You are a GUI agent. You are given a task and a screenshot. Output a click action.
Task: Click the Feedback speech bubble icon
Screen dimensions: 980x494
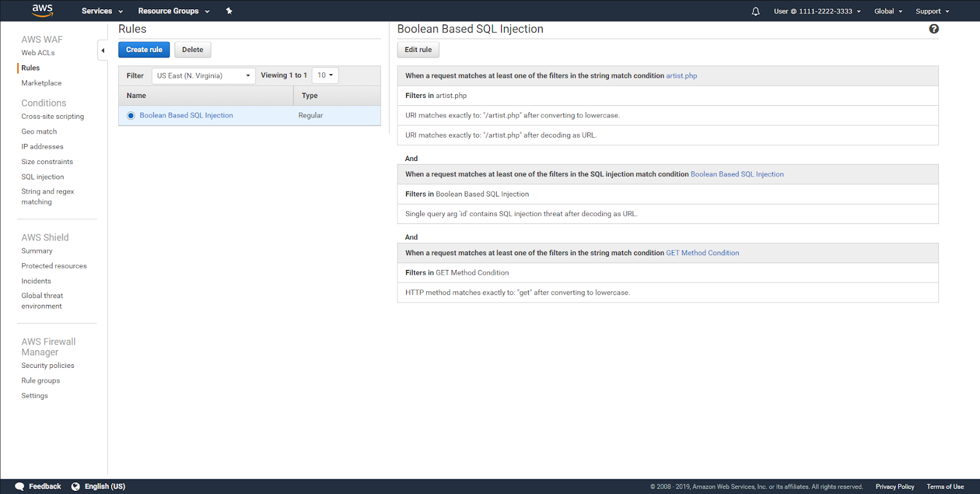tap(20, 487)
